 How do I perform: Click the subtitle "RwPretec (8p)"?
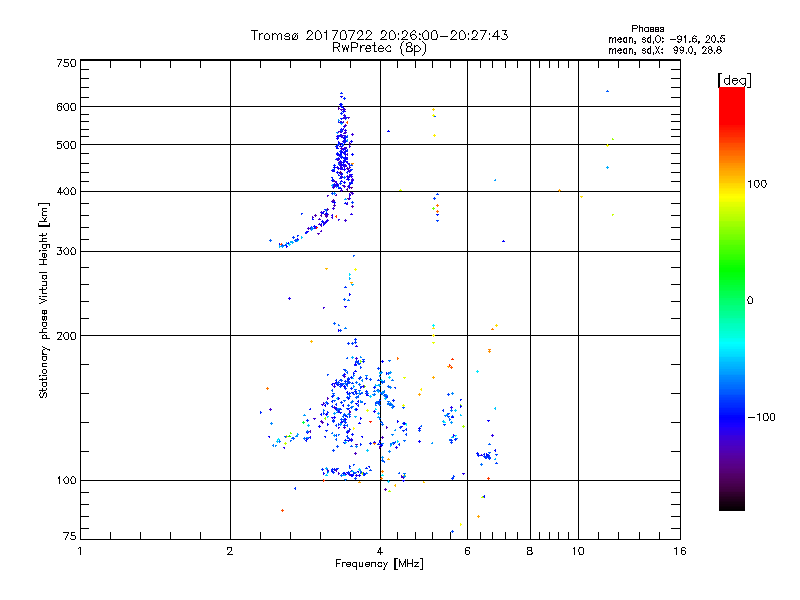point(379,48)
